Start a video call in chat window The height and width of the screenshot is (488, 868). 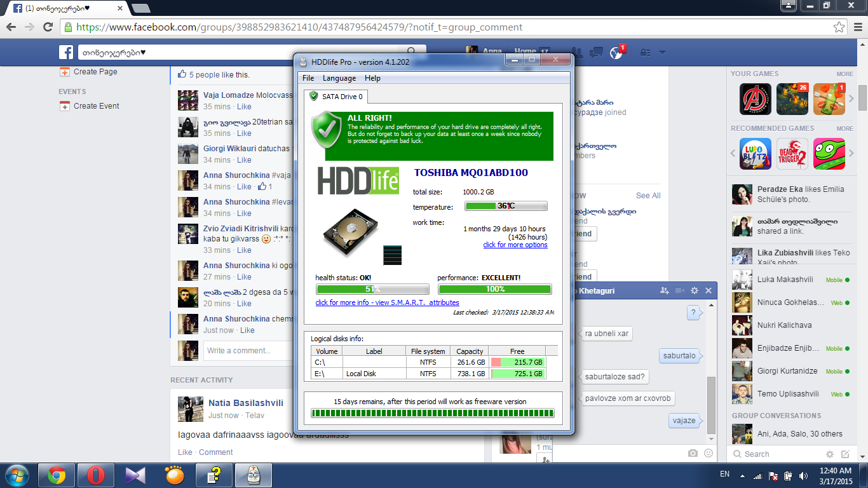(679, 290)
